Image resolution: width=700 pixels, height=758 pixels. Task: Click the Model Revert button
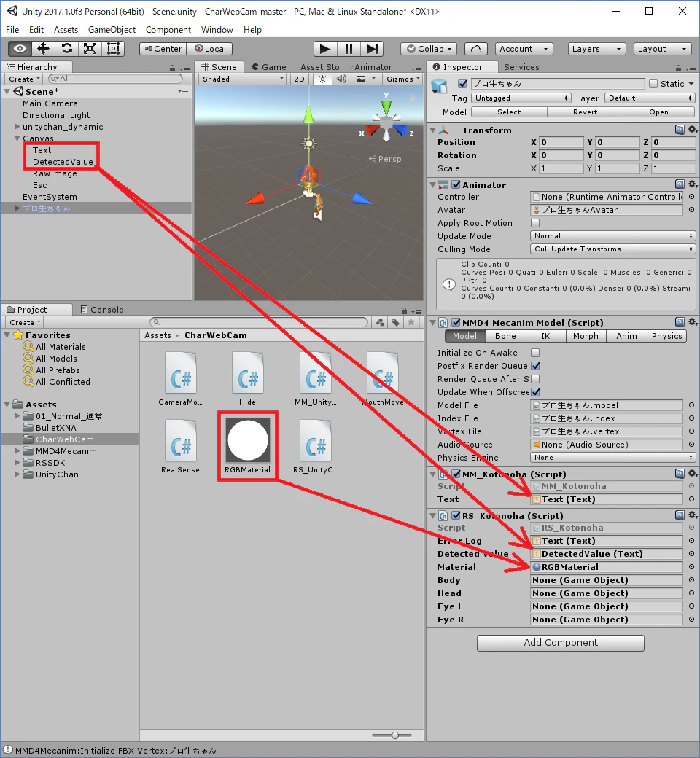tap(585, 112)
